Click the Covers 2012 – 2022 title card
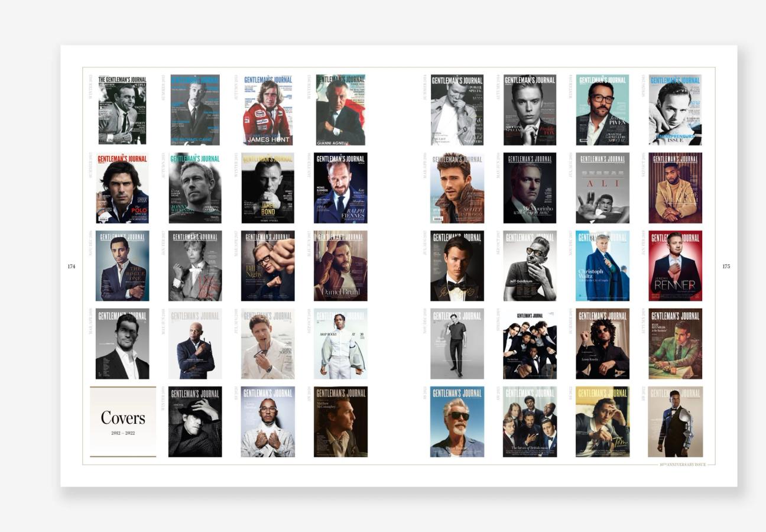 coord(123,421)
